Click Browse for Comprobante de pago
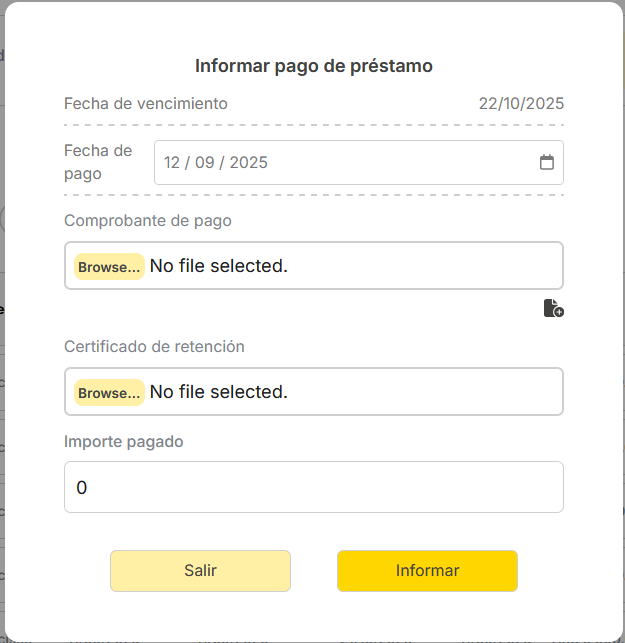 (109, 266)
